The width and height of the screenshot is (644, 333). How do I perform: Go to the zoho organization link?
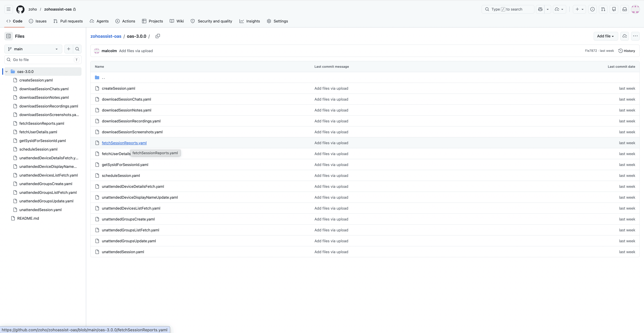tap(33, 9)
